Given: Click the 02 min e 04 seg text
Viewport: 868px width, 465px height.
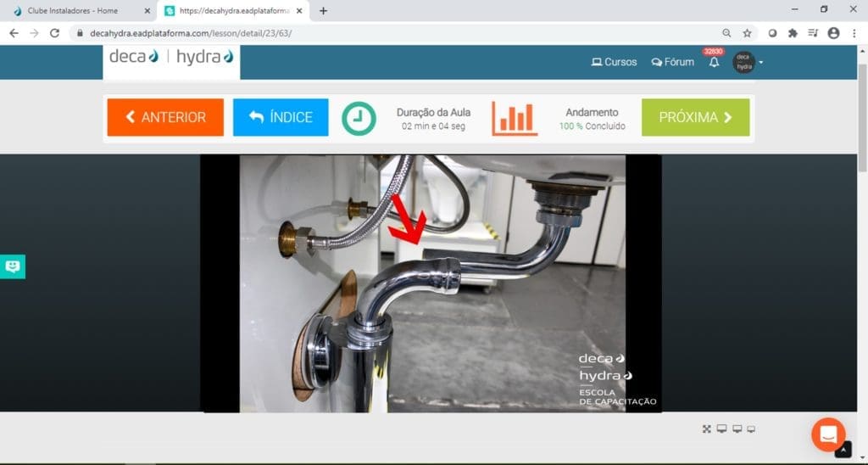Looking at the screenshot, I should pos(433,126).
